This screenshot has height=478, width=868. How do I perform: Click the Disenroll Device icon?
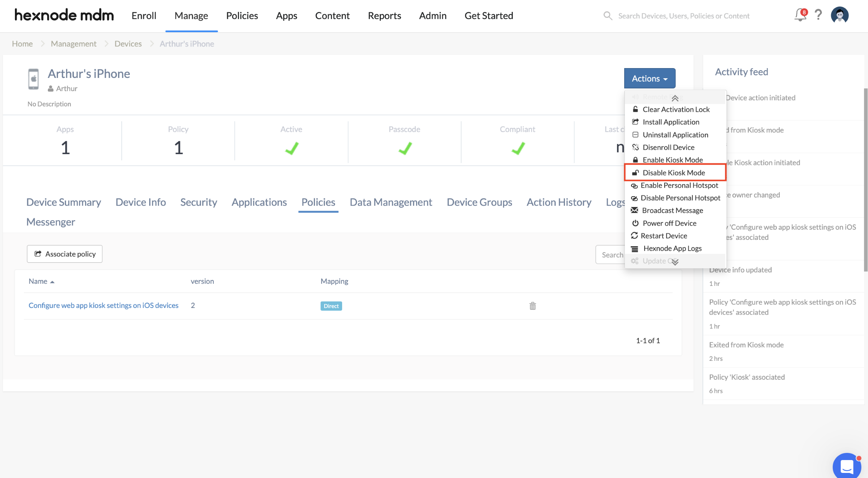click(x=635, y=147)
